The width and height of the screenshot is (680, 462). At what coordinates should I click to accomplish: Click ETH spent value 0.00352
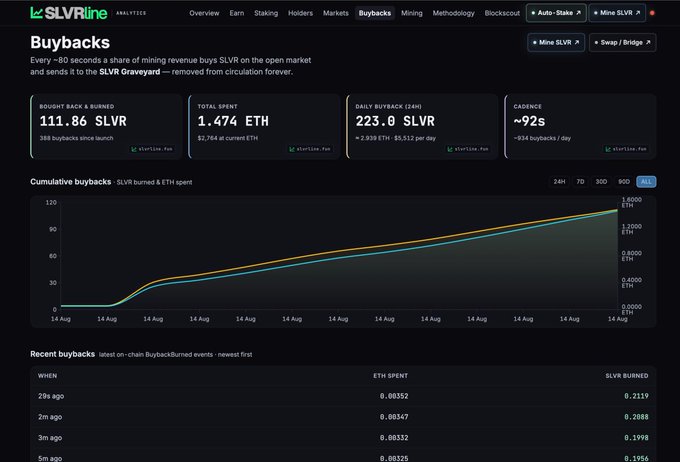coord(394,396)
